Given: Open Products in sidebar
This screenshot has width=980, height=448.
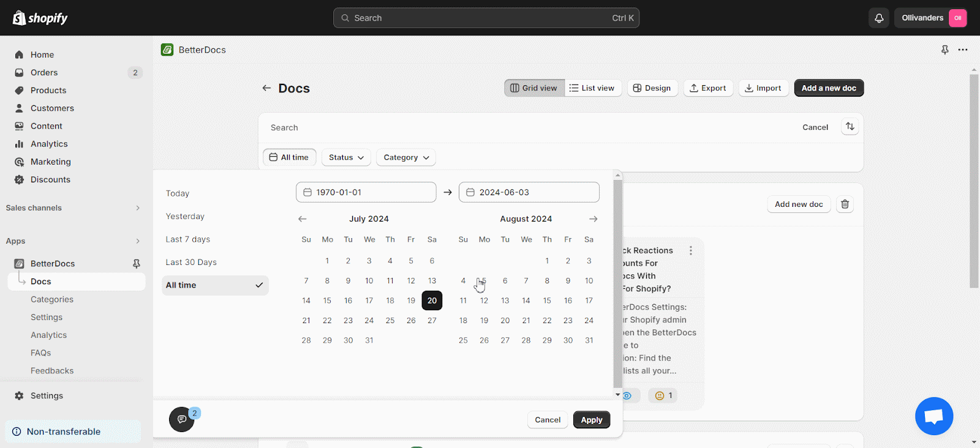Looking at the screenshot, I should pos(48,90).
